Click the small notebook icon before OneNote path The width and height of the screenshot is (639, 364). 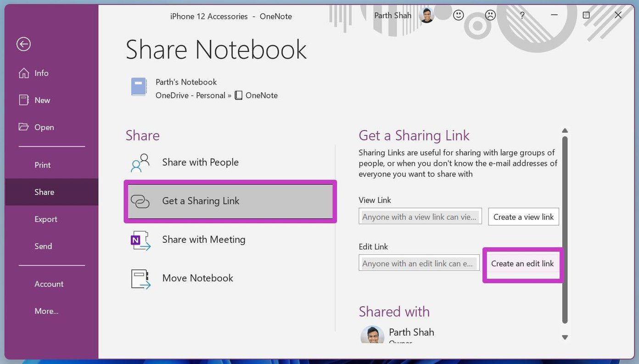pyautogui.click(x=238, y=95)
